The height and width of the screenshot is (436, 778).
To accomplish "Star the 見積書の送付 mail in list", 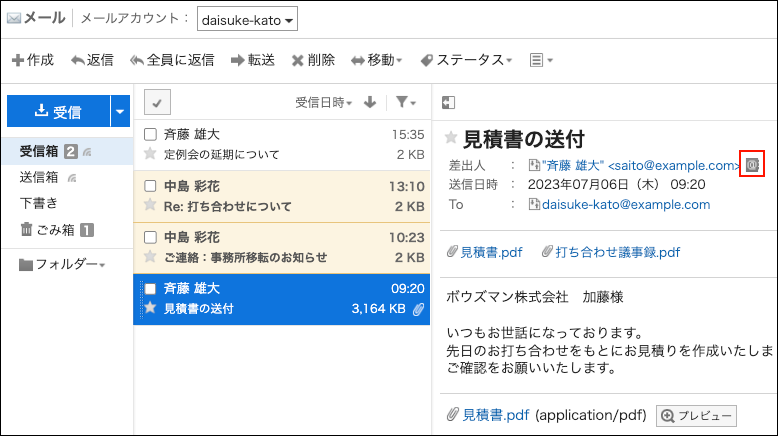I will click(150, 308).
